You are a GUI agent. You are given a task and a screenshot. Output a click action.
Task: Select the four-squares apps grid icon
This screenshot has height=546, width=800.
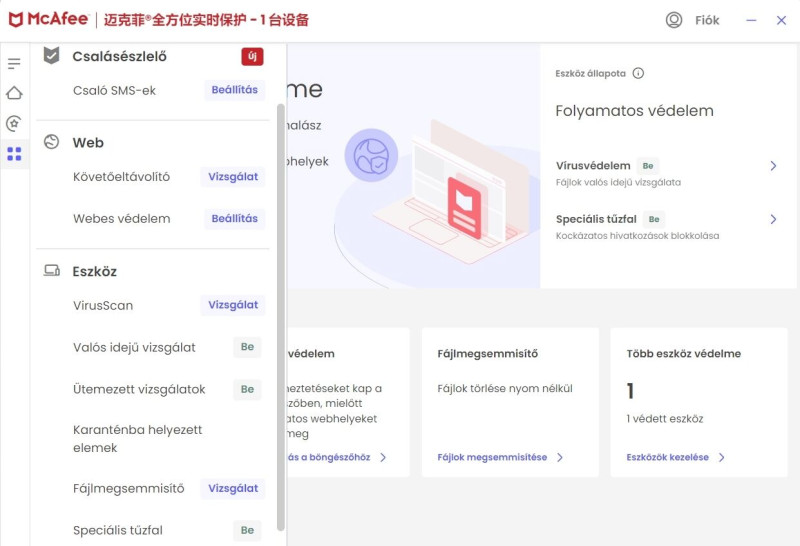click(14, 154)
